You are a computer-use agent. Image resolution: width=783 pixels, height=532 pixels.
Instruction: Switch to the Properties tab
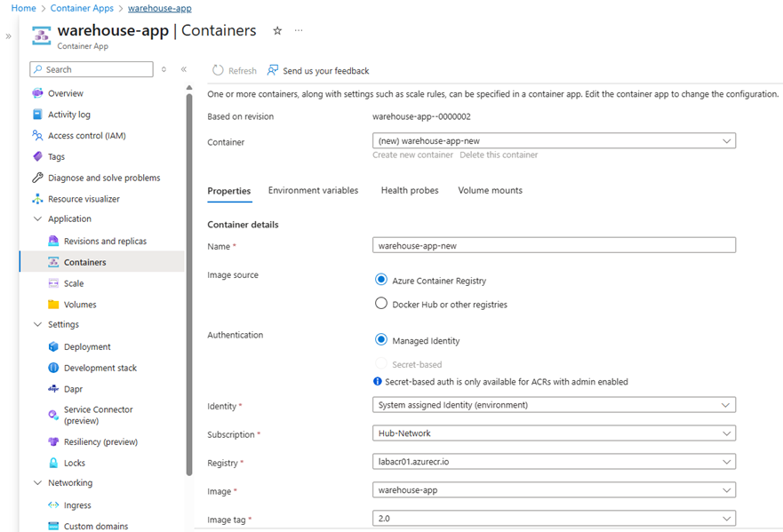(229, 191)
